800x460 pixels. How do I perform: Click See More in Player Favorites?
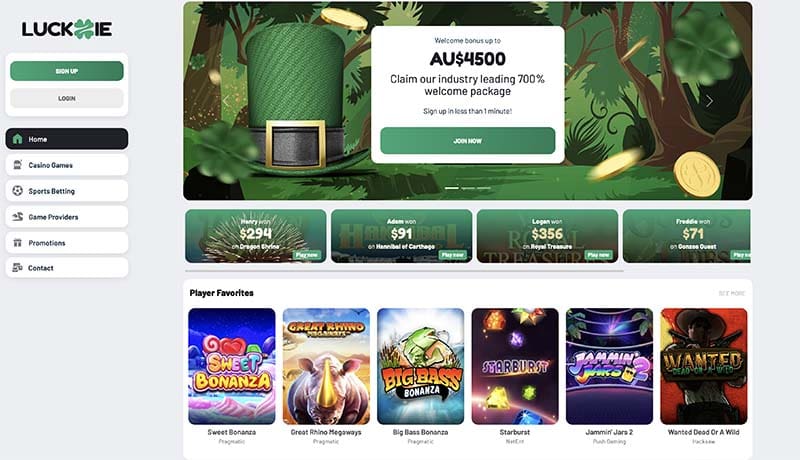point(732,293)
